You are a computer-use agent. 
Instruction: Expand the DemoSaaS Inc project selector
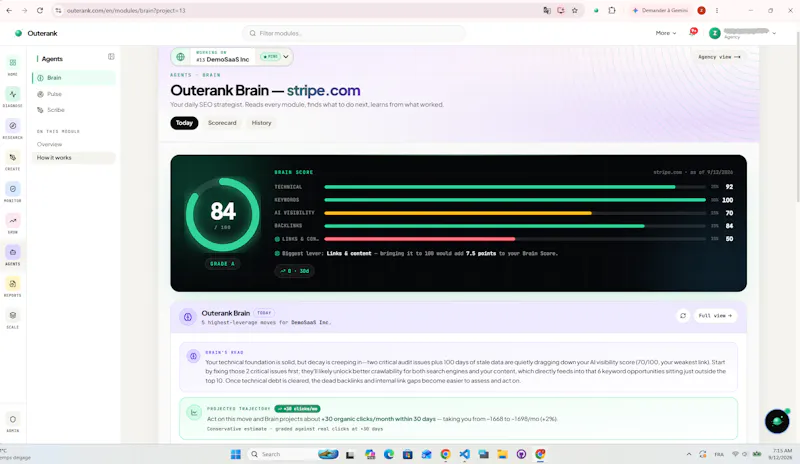(286, 57)
